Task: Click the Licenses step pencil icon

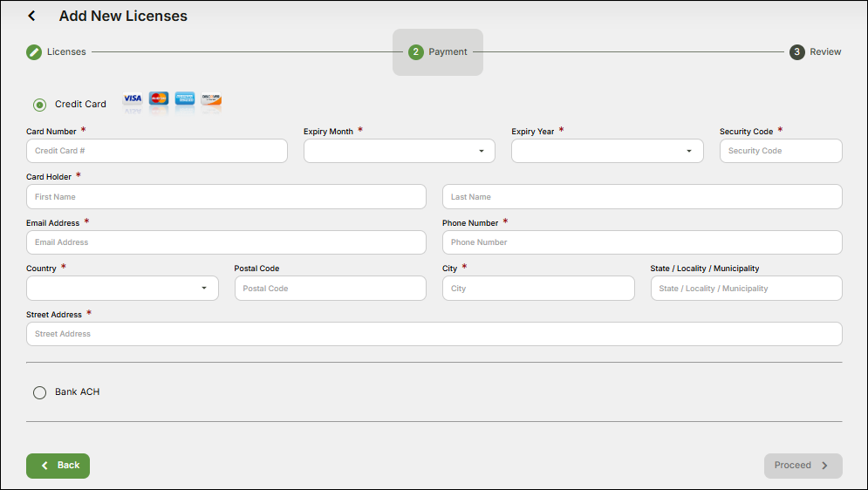Action: point(34,52)
